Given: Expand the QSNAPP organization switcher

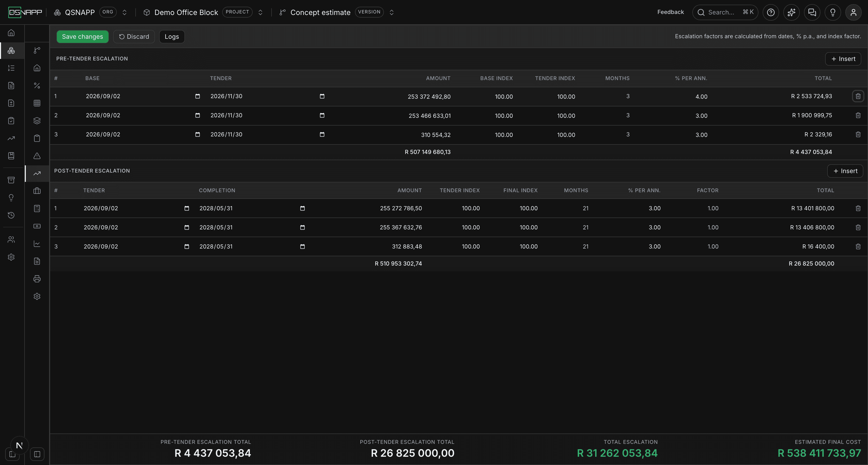Looking at the screenshot, I should [x=124, y=12].
